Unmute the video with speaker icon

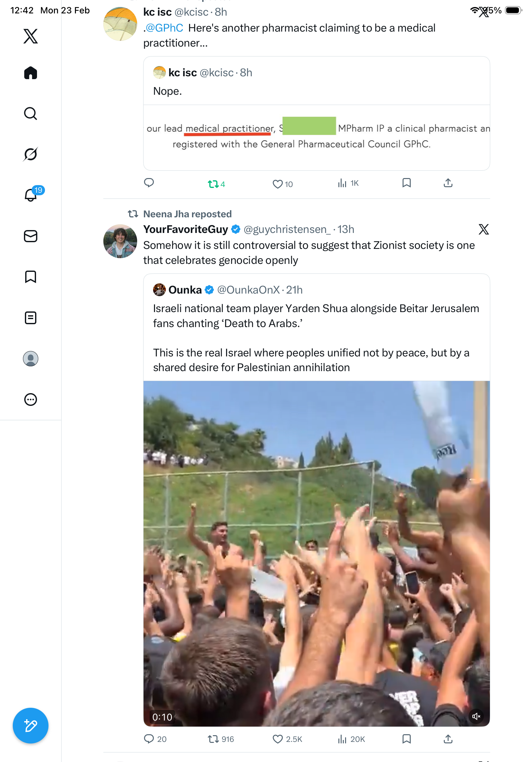(476, 716)
